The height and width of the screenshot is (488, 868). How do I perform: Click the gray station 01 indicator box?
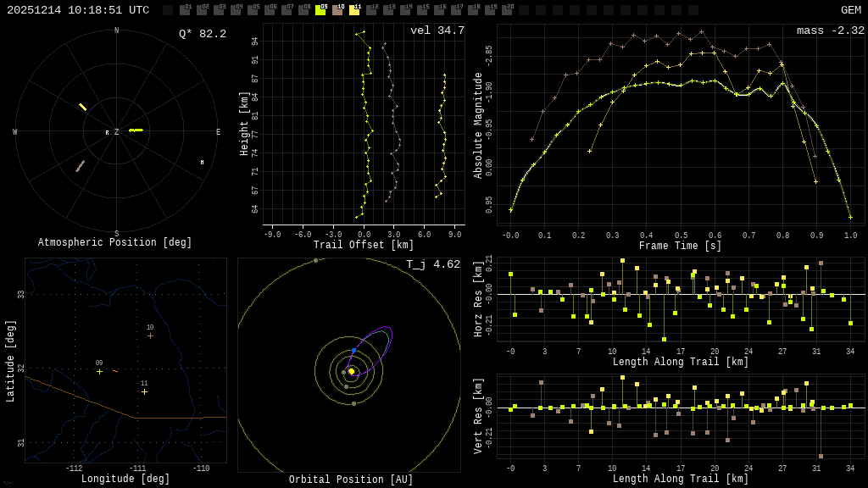(185, 10)
